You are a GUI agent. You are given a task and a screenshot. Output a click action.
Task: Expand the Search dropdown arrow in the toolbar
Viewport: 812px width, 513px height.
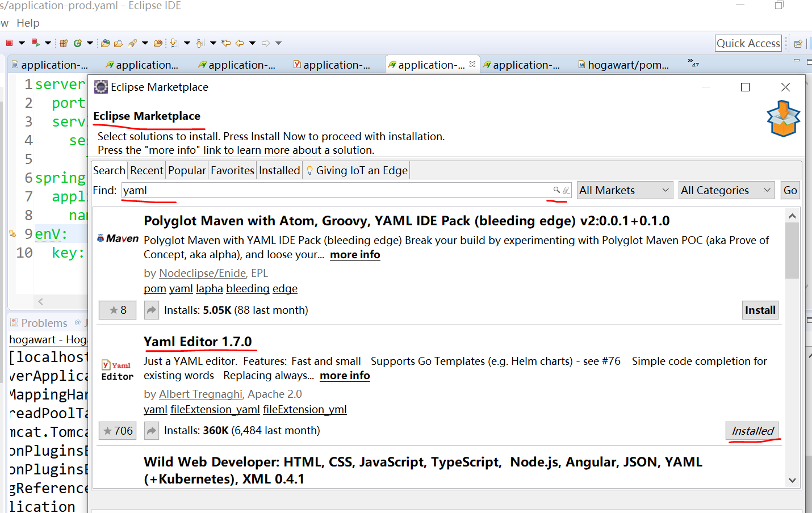[x=145, y=43]
